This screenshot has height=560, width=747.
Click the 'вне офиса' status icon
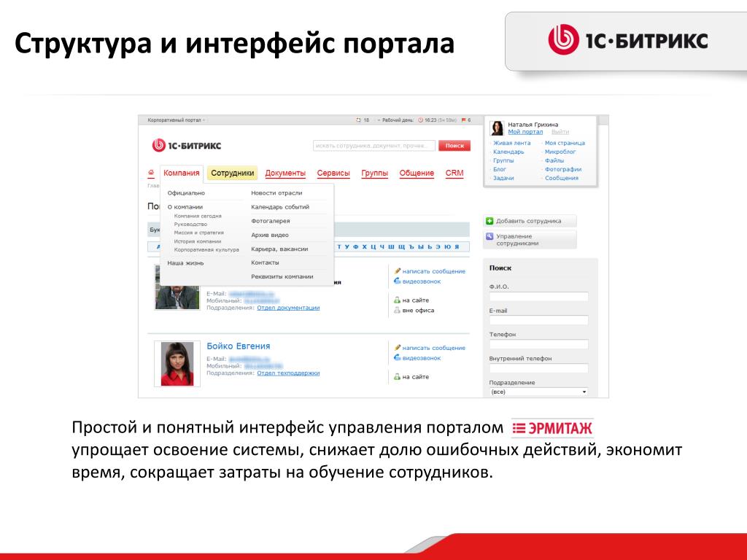pyautogui.click(x=397, y=311)
